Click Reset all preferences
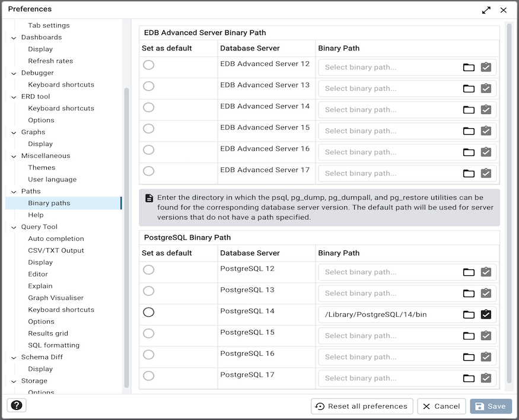 point(362,406)
